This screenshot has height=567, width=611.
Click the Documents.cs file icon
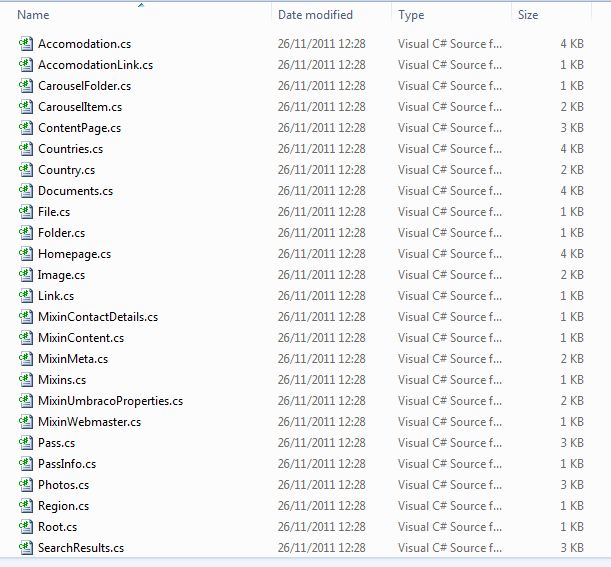click(x=26, y=191)
